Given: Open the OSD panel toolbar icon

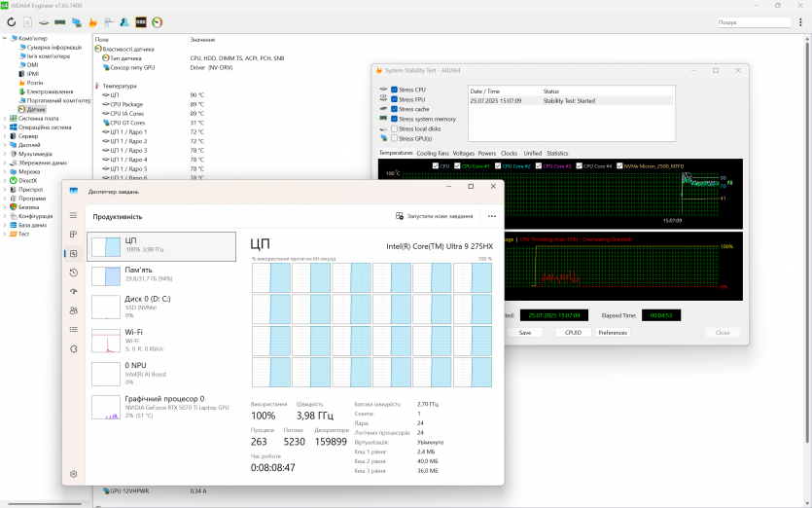Looking at the screenshot, I should [x=141, y=21].
